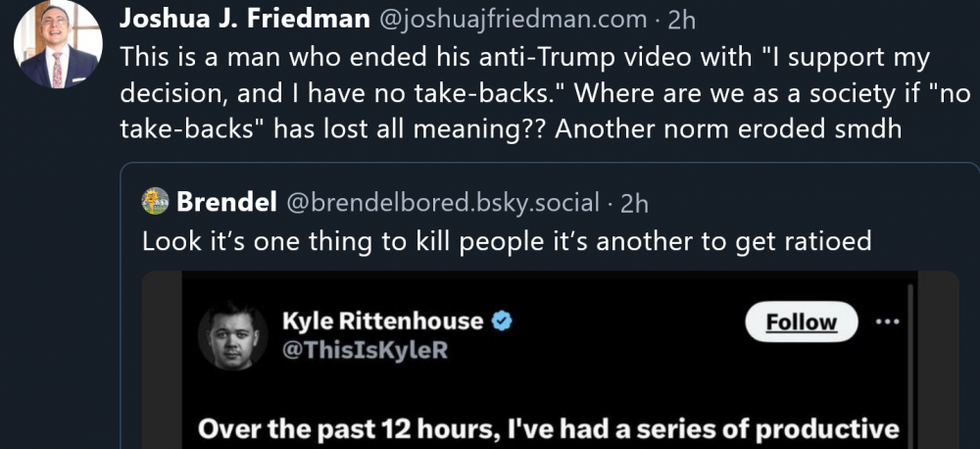The height and width of the screenshot is (449, 980).
Task: Click the @brendelbored.bsky.social handle
Action: click(442, 203)
